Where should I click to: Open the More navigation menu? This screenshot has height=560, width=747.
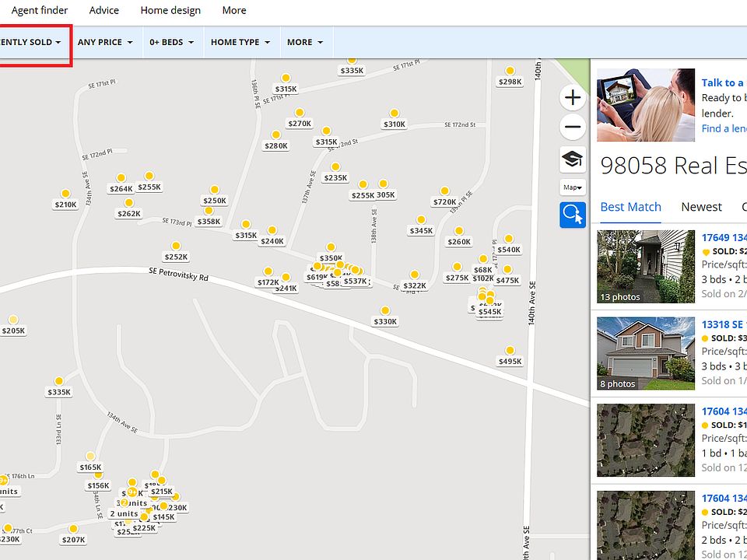pyautogui.click(x=234, y=10)
